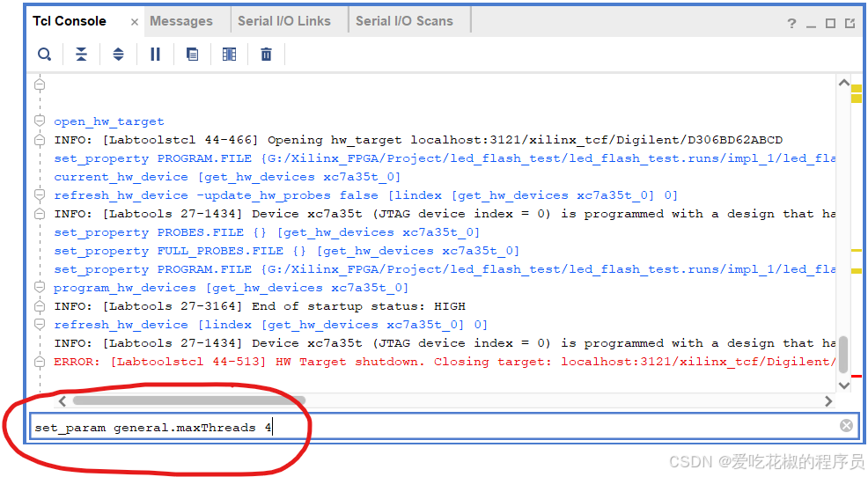Switch to the Serial I/O Links tab

tap(284, 21)
